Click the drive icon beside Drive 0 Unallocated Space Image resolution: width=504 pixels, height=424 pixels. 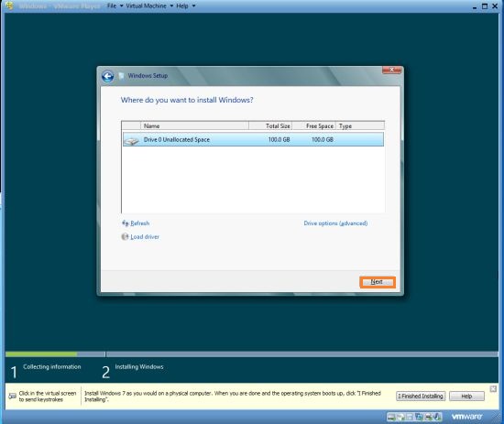point(131,140)
